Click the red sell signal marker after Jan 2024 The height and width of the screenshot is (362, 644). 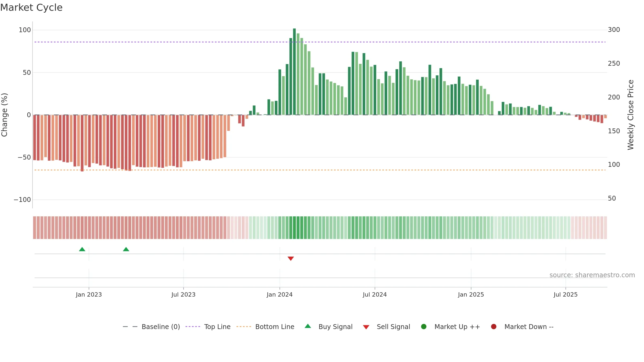(291, 258)
